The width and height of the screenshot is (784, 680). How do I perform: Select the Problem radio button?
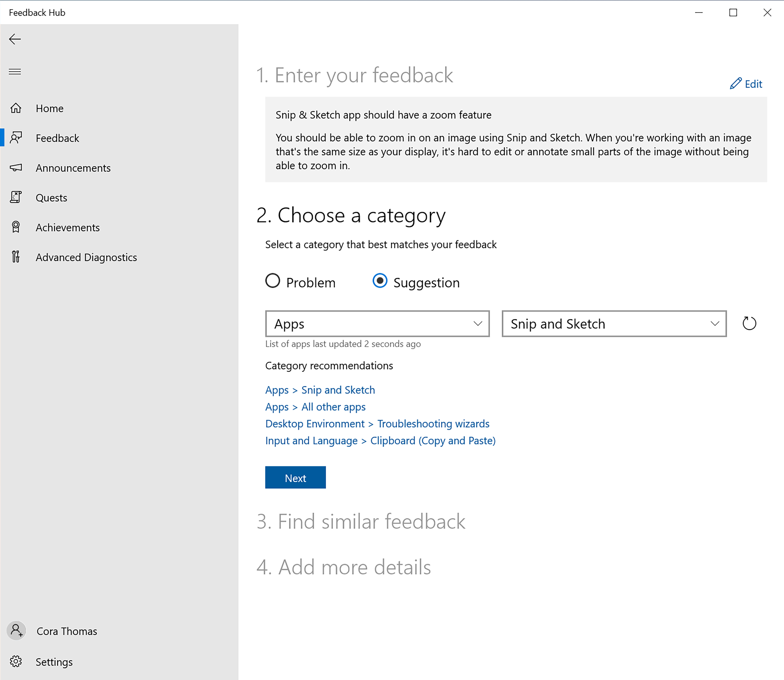(x=273, y=281)
